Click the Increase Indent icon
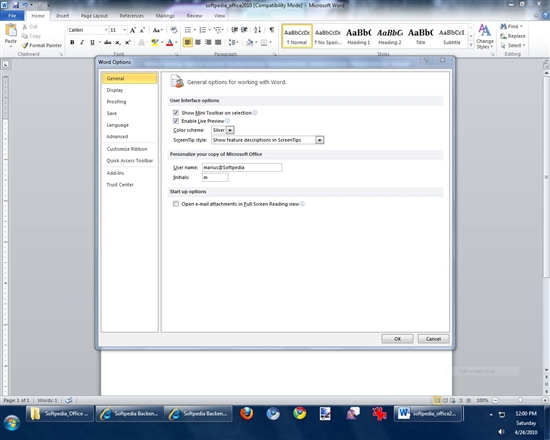 pyautogui.click(x=244, y=30)
